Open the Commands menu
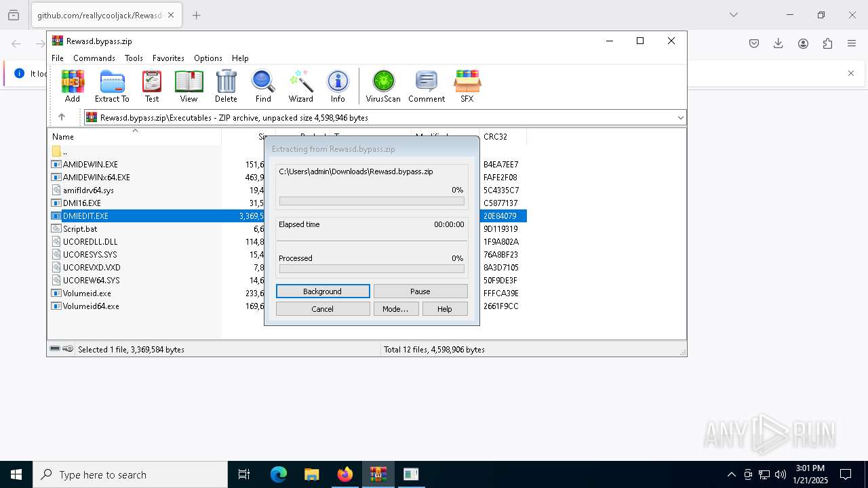 [x=94, y=58]
